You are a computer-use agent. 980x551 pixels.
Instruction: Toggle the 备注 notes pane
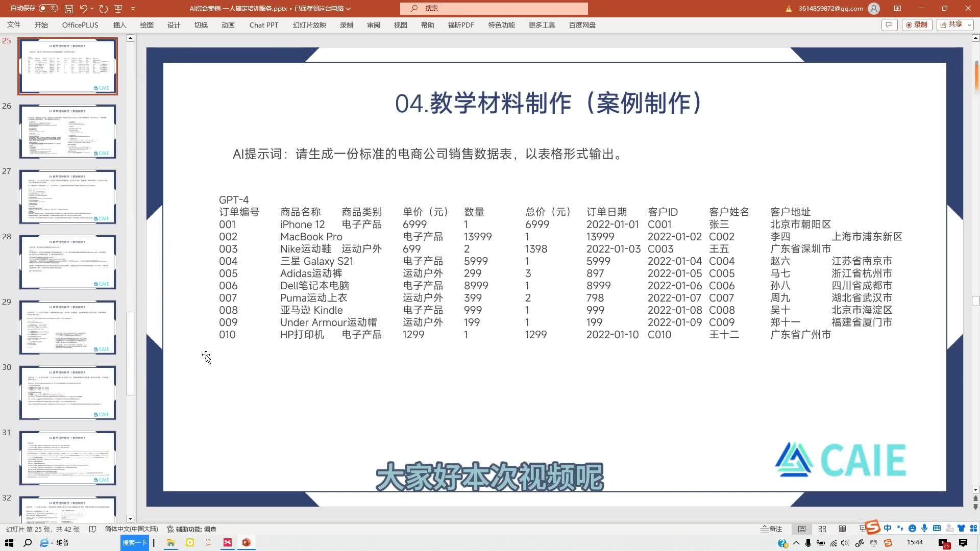pos(771,529)
